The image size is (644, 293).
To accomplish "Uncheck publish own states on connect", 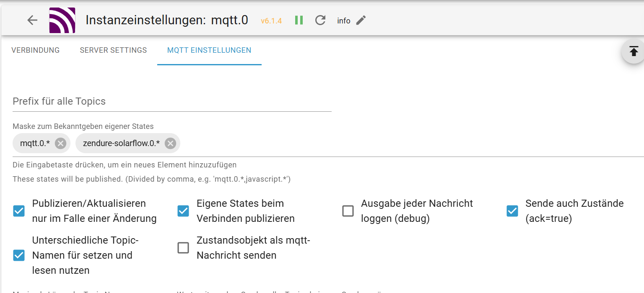I will 183,211.
